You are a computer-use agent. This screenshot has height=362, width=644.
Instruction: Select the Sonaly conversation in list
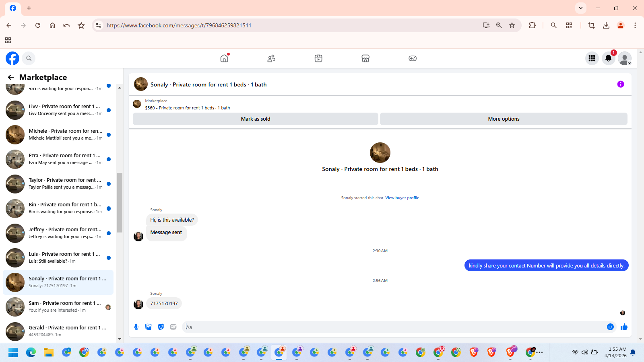pyautogui.click(x=58, y=282)
